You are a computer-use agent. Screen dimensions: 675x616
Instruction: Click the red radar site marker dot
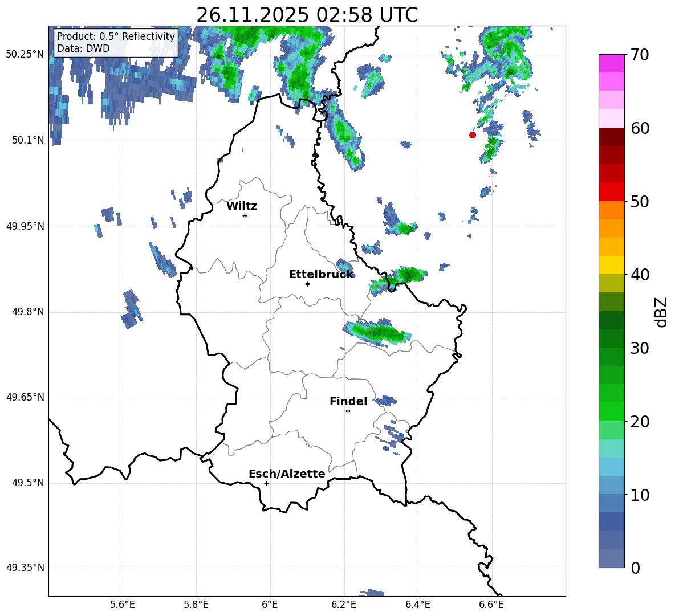pyautogui.click(x=472, y=135)
